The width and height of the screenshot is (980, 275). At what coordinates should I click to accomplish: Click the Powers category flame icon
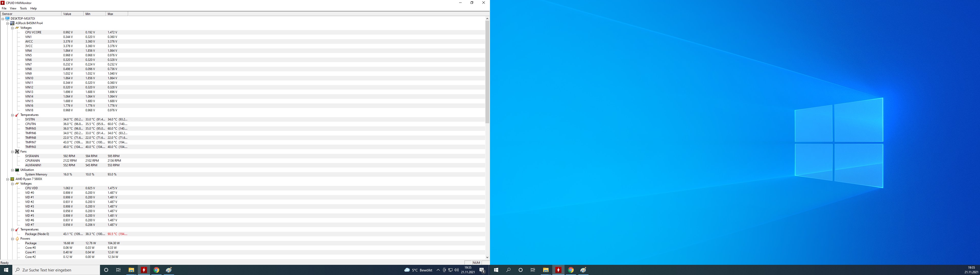point(17,239)
